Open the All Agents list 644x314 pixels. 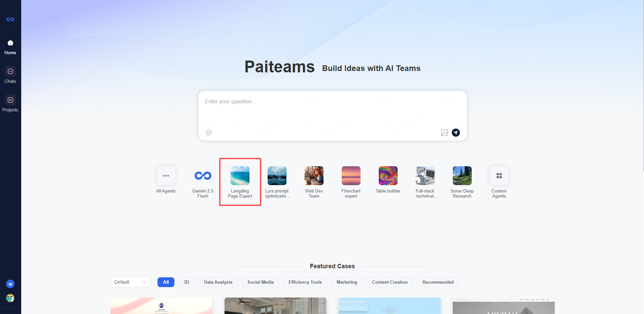[166, 176]
